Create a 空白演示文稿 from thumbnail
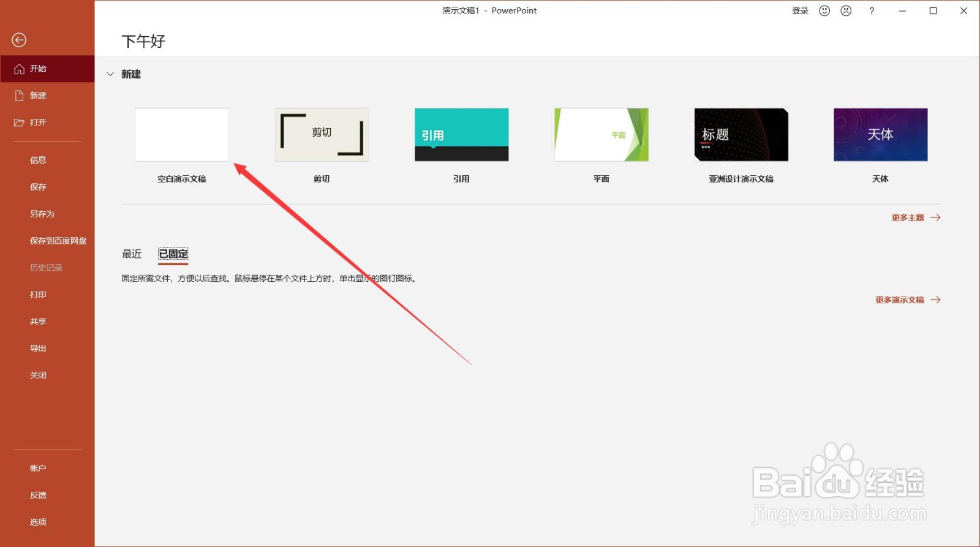Screen dimensions: 980x547 [182, 135]
